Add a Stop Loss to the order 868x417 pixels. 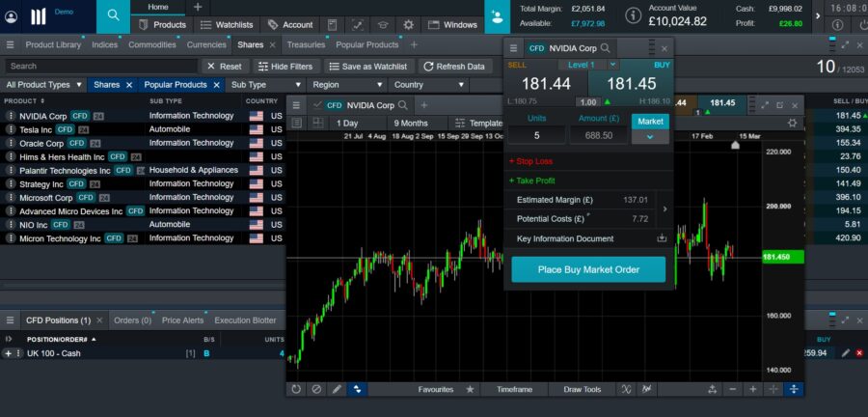pos(530,161)
